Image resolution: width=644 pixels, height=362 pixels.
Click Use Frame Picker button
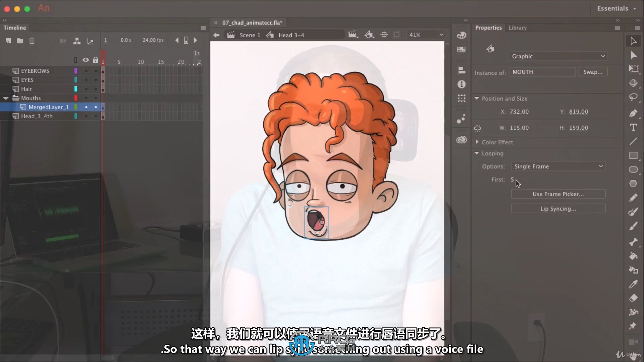coord(558,194)
